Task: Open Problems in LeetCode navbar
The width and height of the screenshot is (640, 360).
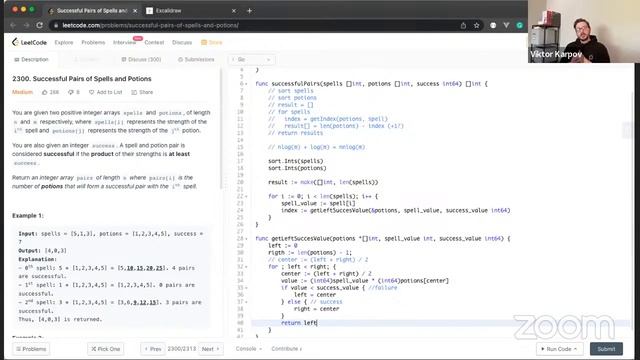Action: pyautogui.click(x=93, y=42)
